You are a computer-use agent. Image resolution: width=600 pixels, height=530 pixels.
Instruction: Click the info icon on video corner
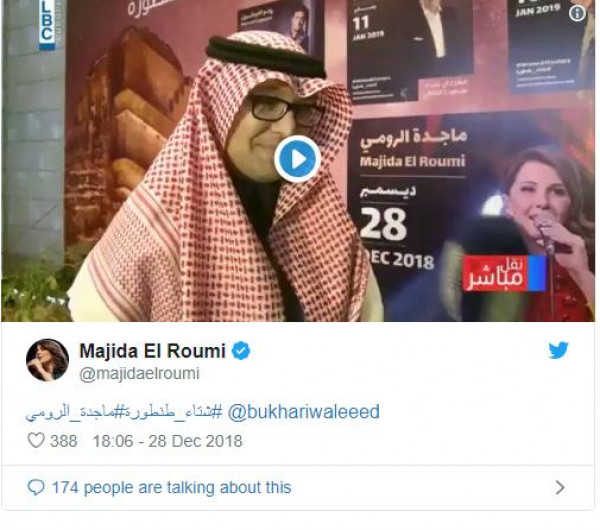point(577,13)
